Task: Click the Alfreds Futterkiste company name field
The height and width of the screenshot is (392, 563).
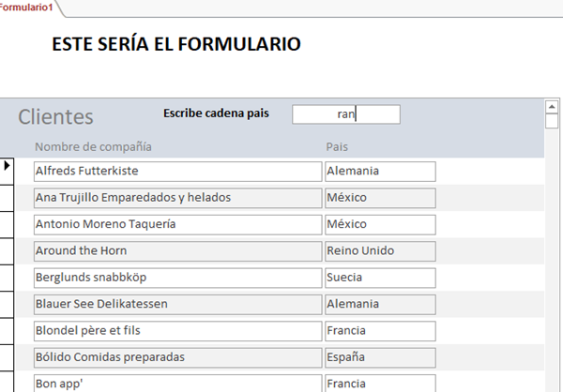Action: (177, 172)
